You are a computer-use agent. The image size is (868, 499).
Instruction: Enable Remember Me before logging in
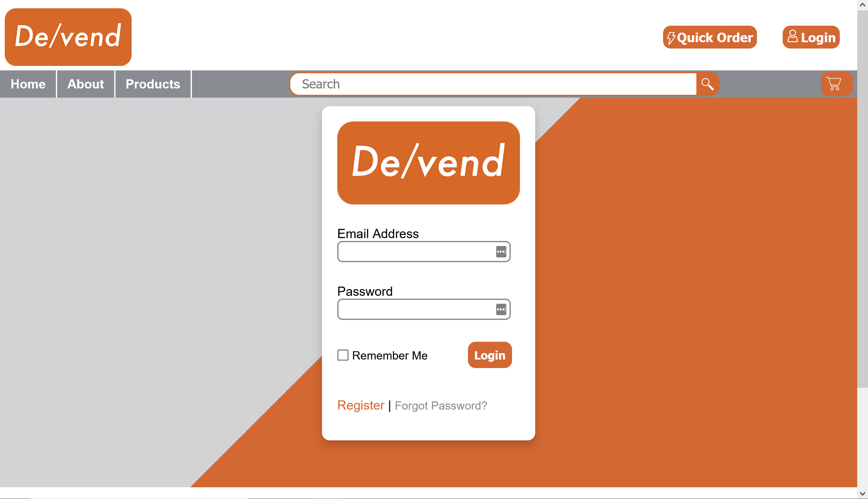click(x=343, y=355)
